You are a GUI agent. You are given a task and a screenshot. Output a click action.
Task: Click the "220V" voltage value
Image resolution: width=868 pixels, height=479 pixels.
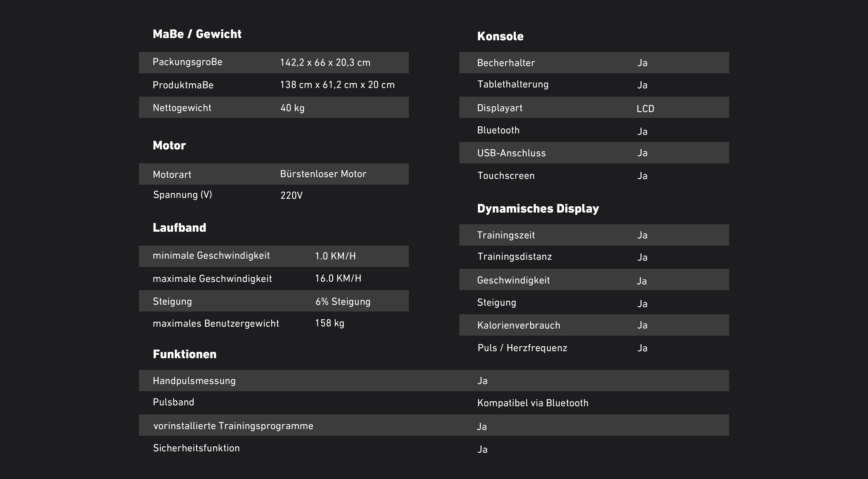click(x=291, y=195)
